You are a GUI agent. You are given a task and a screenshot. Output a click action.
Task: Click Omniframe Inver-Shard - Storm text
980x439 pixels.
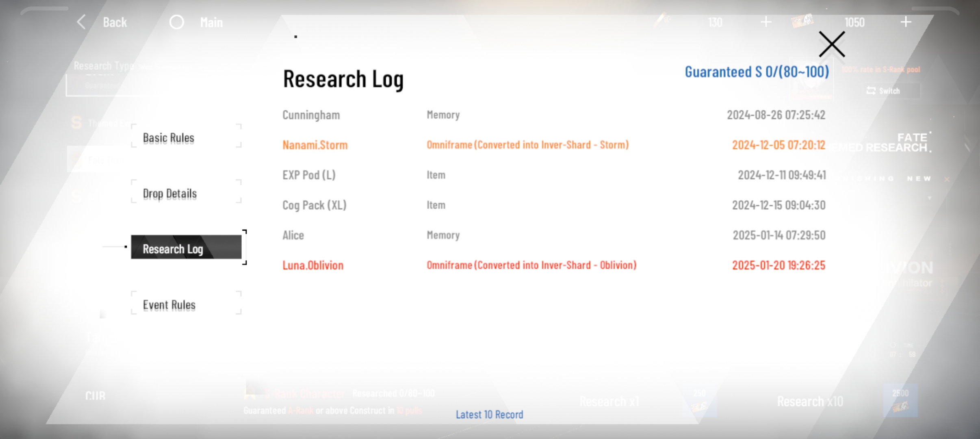click(x=527, y=145)
